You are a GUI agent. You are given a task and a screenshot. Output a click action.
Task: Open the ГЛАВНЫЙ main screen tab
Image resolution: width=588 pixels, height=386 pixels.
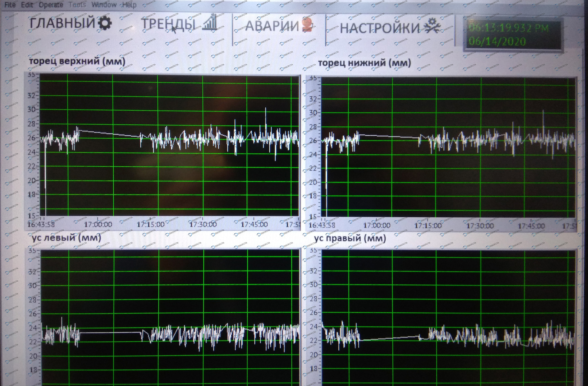pyautogui.click(x=62, y=23)
